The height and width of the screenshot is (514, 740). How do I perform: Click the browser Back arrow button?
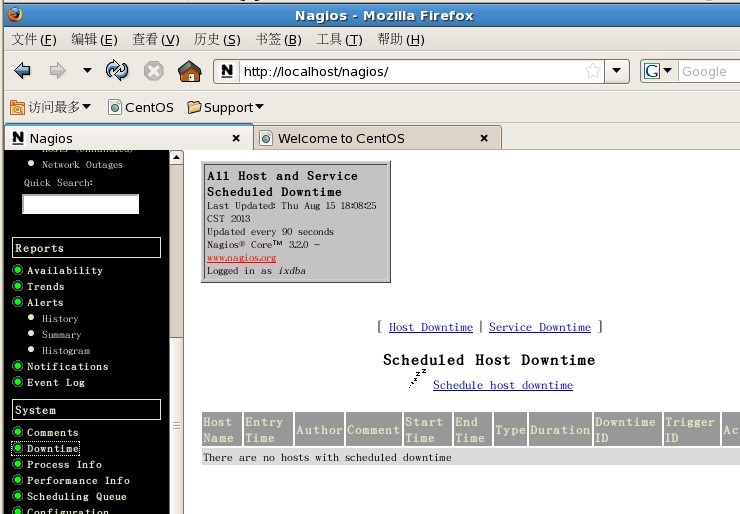22,71
